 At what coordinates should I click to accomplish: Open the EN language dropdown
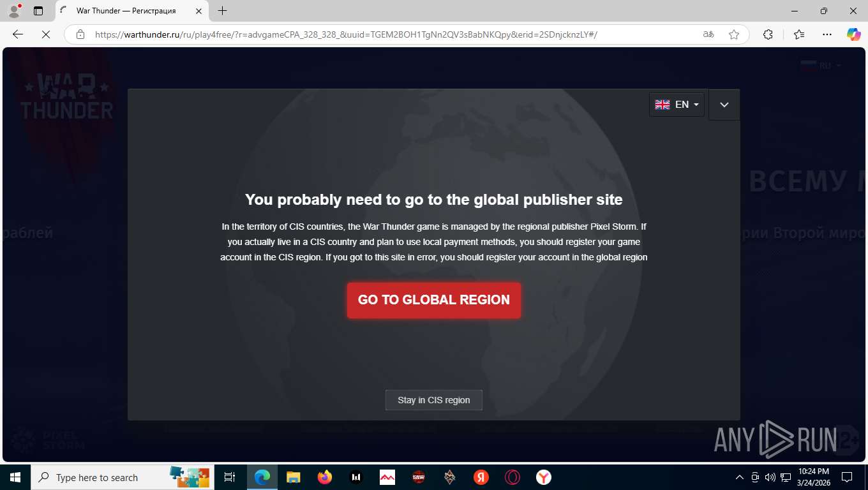click(x=677, y=105)
